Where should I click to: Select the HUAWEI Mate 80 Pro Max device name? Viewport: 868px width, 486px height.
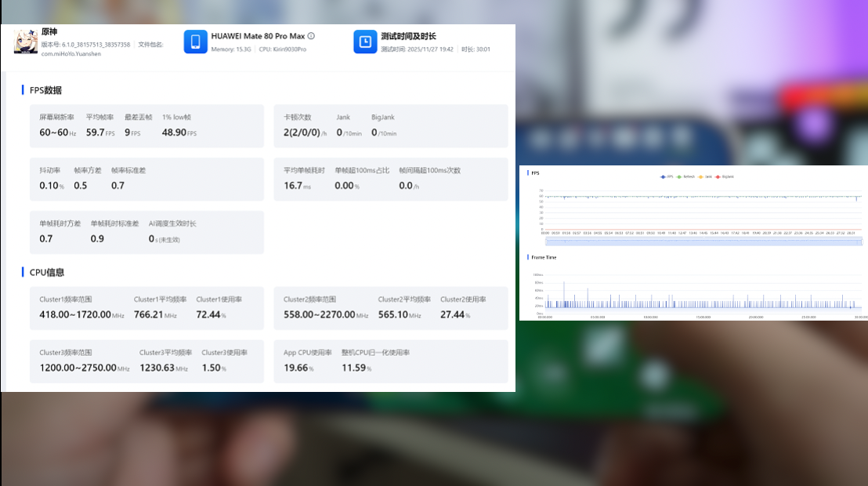(258, 36)
